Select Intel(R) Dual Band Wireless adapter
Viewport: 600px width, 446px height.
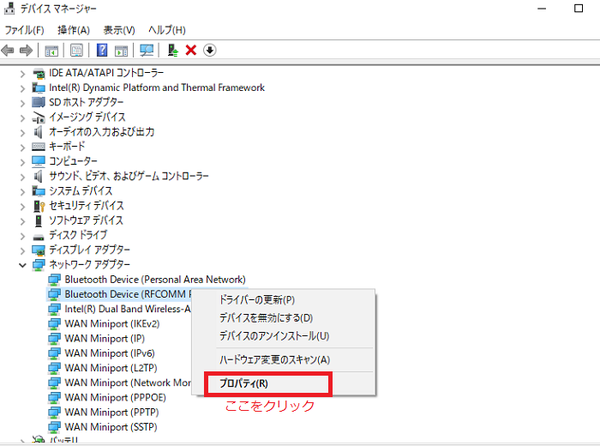click(x=127, y=309)
